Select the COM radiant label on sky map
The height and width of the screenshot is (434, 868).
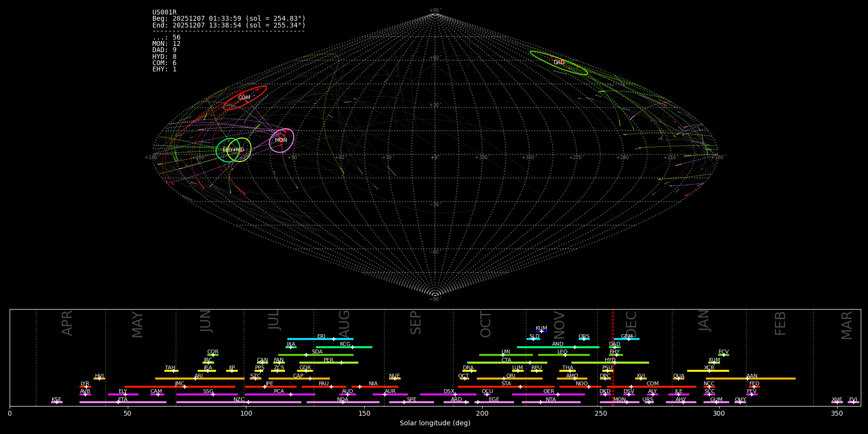point(244,98)
